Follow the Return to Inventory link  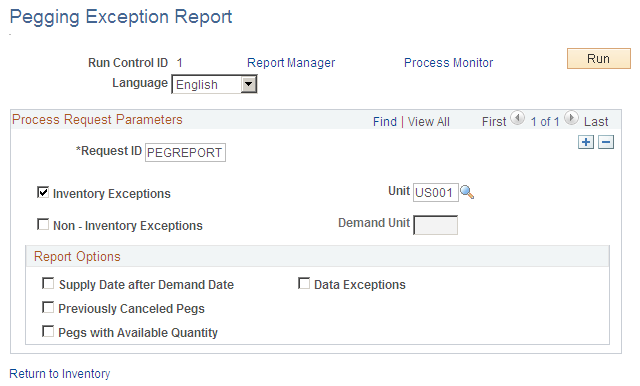(x=60, y=374)
